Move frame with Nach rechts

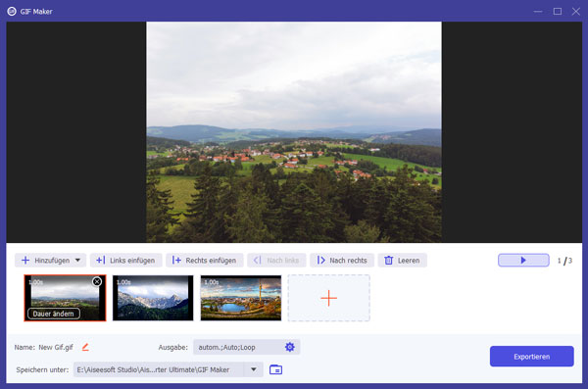point(342,260)
